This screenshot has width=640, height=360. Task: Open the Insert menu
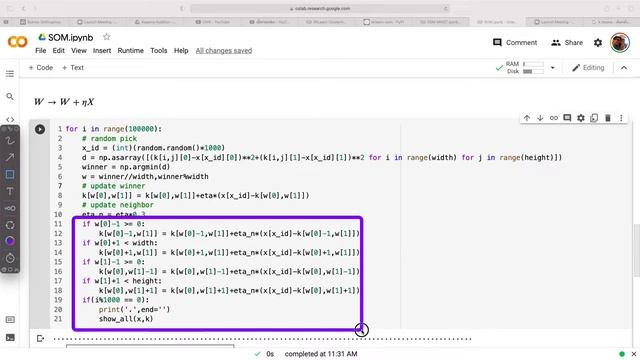[102, 51]
